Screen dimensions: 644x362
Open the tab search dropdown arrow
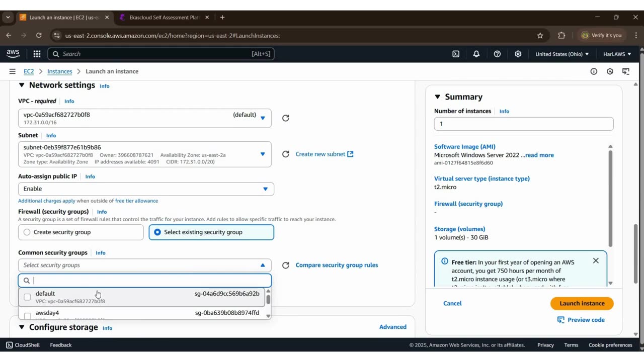8,17
